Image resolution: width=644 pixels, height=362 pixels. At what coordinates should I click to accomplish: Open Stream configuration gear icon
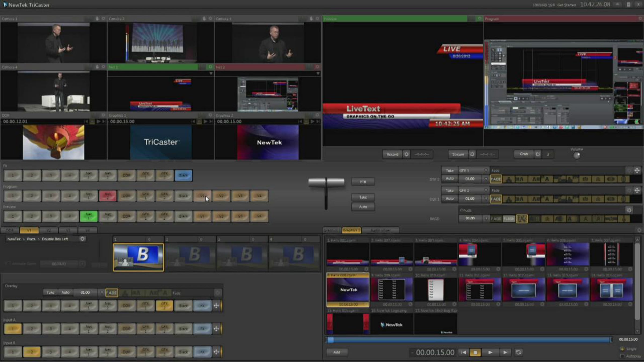[x=472, y=154]
